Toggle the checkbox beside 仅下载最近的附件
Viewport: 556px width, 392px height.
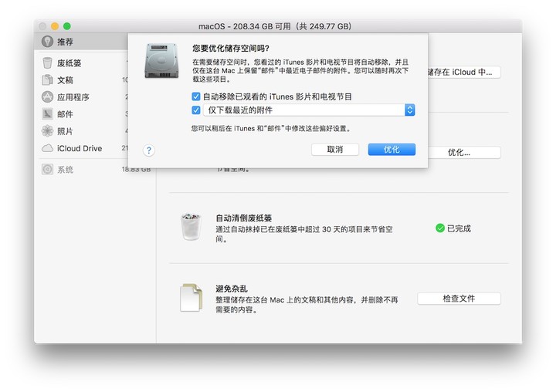[196, 110]
